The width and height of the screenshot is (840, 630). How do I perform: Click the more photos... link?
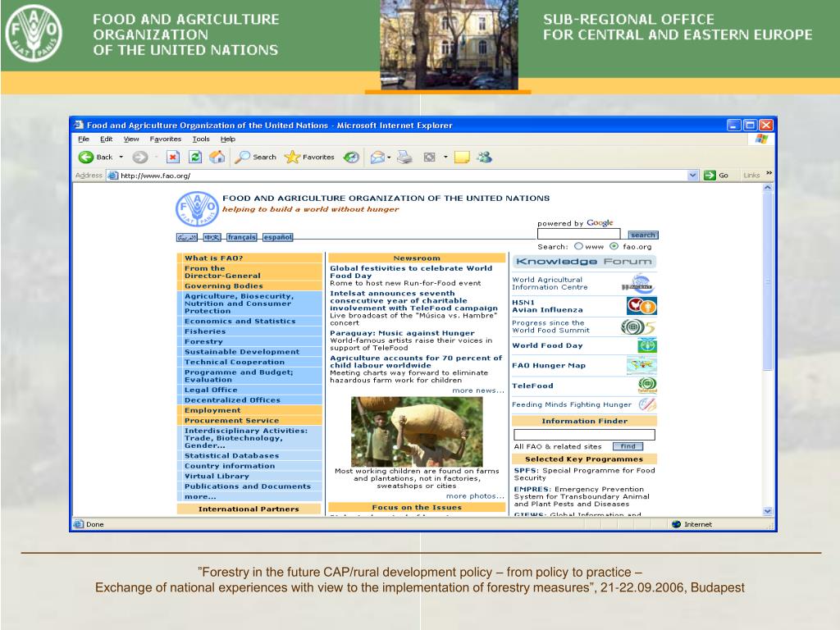(475, 496)
